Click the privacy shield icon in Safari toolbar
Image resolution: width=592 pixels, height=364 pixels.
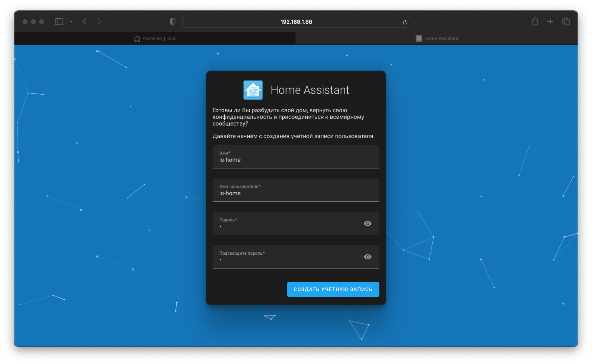point(172,21)
